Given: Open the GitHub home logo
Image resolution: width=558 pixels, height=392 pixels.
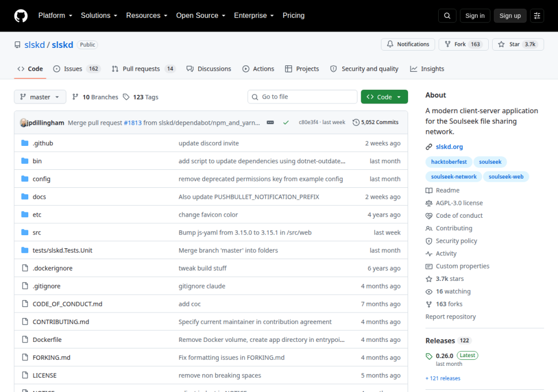Looking at the screenshot, I should click(21, 16).
